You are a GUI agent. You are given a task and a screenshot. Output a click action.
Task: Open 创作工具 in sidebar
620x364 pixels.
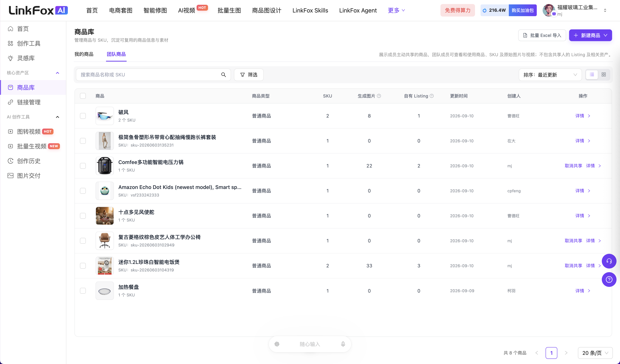pyautogui.click(x=33, y=44)
